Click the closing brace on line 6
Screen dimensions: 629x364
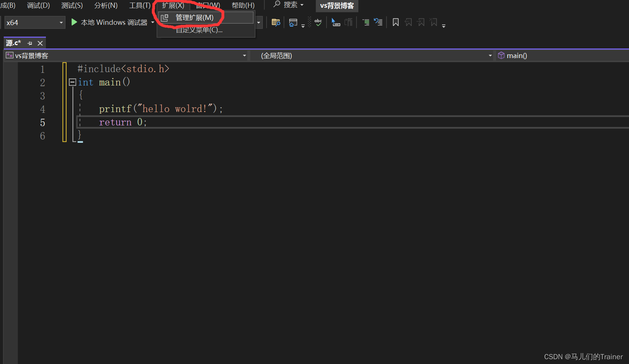tap(80, 135)
